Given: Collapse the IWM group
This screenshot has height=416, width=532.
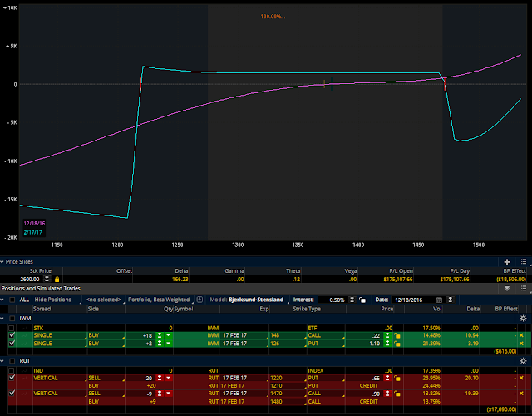Looking at the screenshot, I should click(2, 319).
